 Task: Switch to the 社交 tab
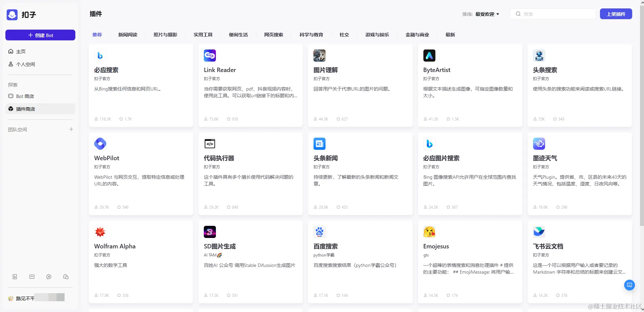pyautogui.click(x=344, y=35)
